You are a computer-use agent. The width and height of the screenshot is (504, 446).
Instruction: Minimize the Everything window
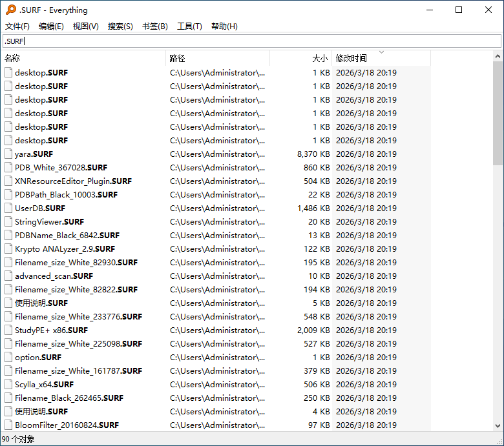(x=430, y=10)
